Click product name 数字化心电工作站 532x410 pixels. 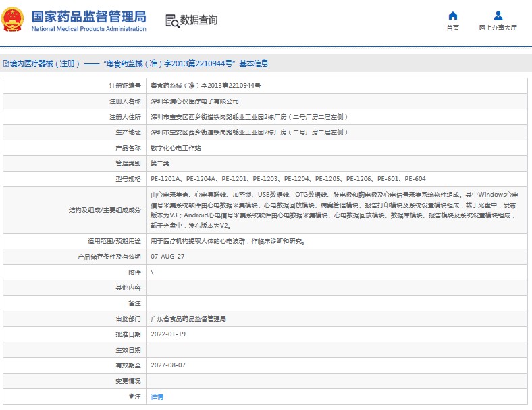[x=175, y=148]
